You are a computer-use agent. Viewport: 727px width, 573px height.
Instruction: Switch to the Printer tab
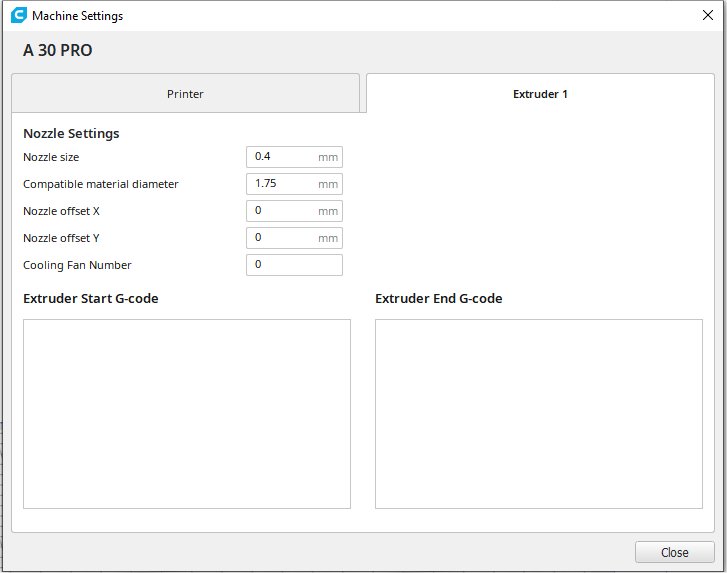pos(185,93)
